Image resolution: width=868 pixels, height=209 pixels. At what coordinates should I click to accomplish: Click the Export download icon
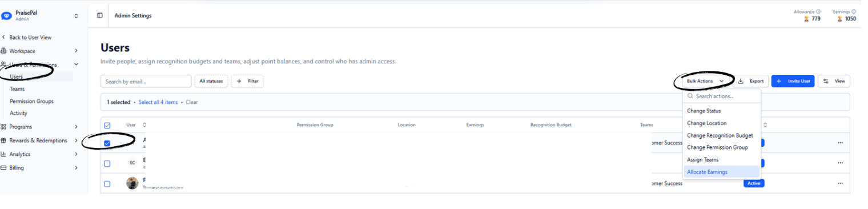point(741,81)
